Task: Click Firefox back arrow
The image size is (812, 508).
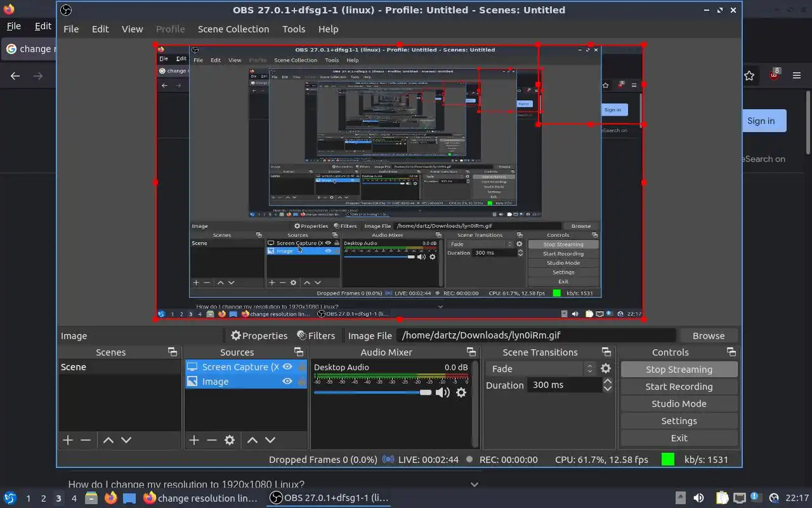Action: pos(15,76)
